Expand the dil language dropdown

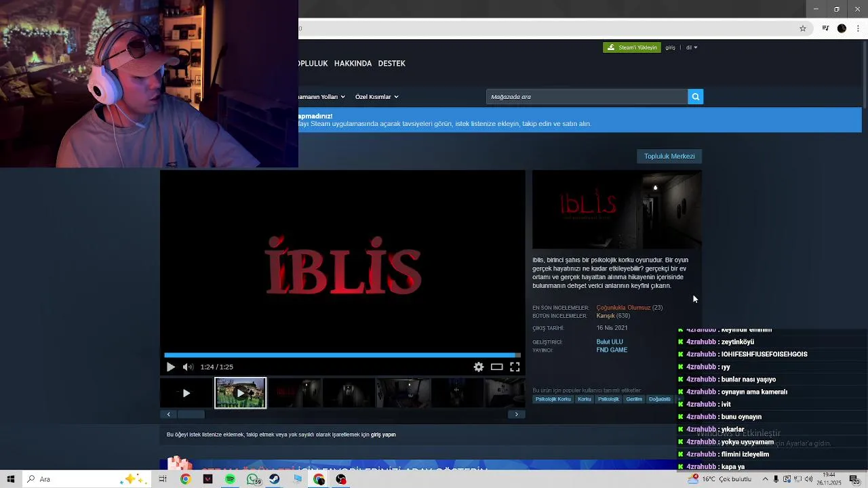pos(692,47)
